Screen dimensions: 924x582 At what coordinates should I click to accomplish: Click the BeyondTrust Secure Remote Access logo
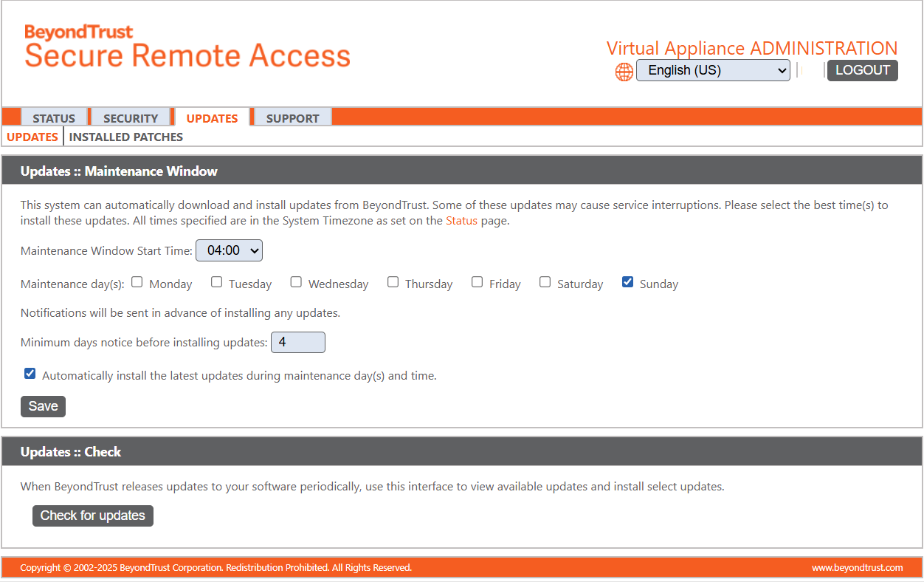pyautogui.click(x=187, y=47)
